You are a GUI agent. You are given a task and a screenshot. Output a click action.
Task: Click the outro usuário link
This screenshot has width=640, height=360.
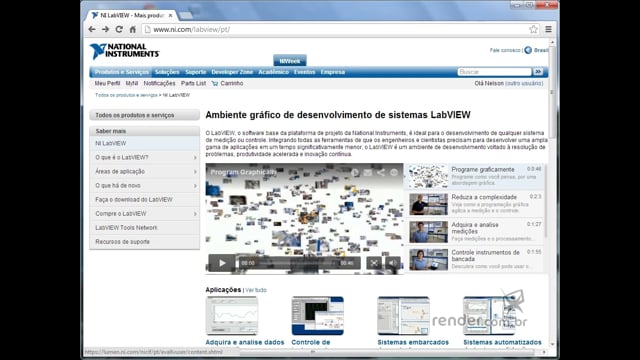coord(524,83)
